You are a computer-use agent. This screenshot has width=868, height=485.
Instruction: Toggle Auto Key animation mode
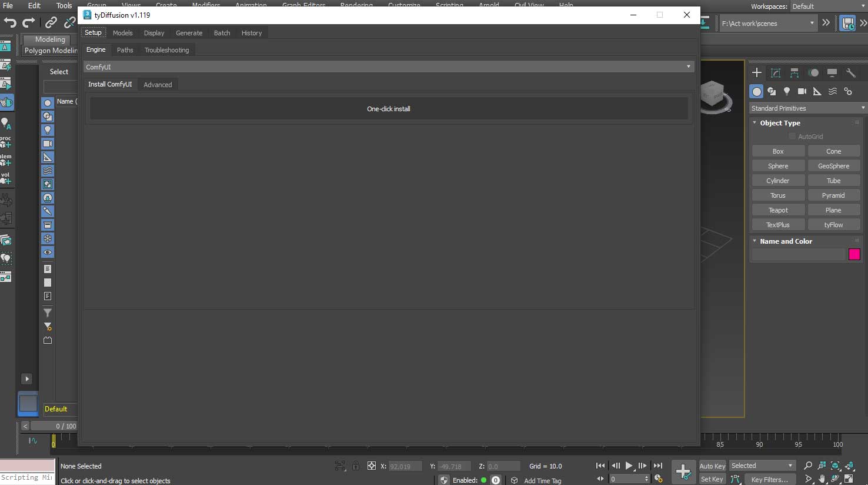tap(712, 466)
